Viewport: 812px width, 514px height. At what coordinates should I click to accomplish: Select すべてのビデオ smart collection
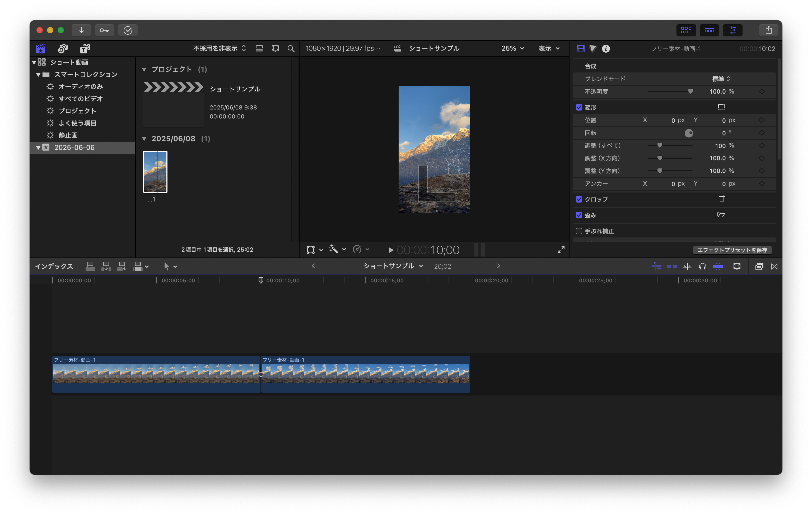(80, 99)
